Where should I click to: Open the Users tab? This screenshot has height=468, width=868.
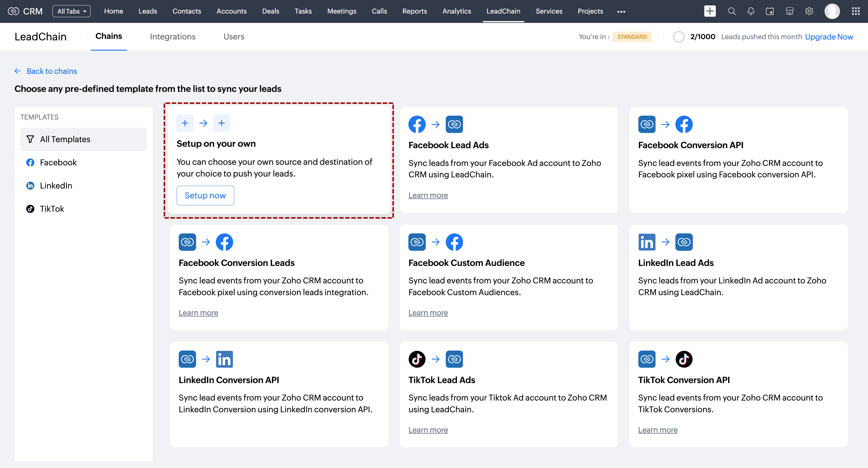click(x=234, y=36)
